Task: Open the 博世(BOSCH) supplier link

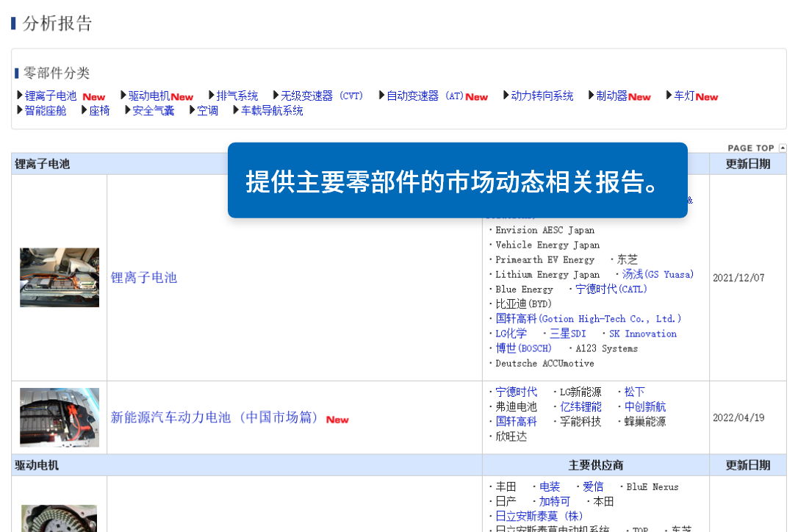Action: coord(524,348)
